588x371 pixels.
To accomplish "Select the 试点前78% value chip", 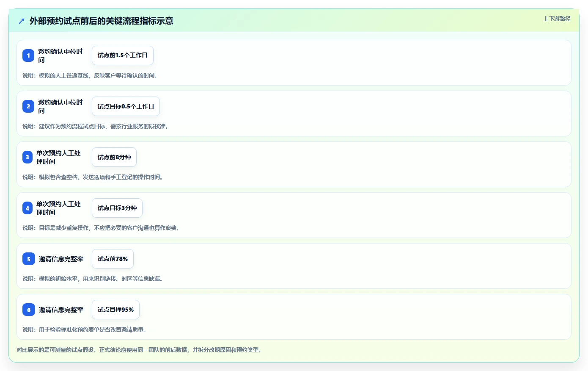I will coord(113,259).
